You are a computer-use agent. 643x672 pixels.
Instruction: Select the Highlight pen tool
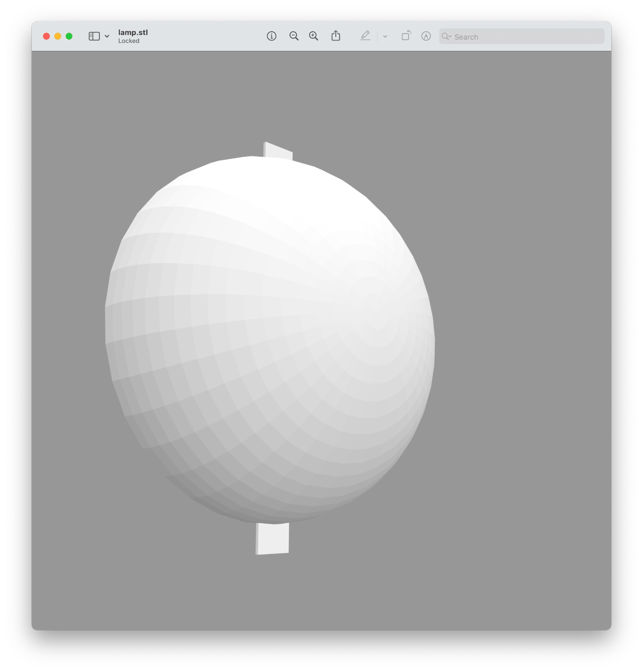(x=365, y=36)
